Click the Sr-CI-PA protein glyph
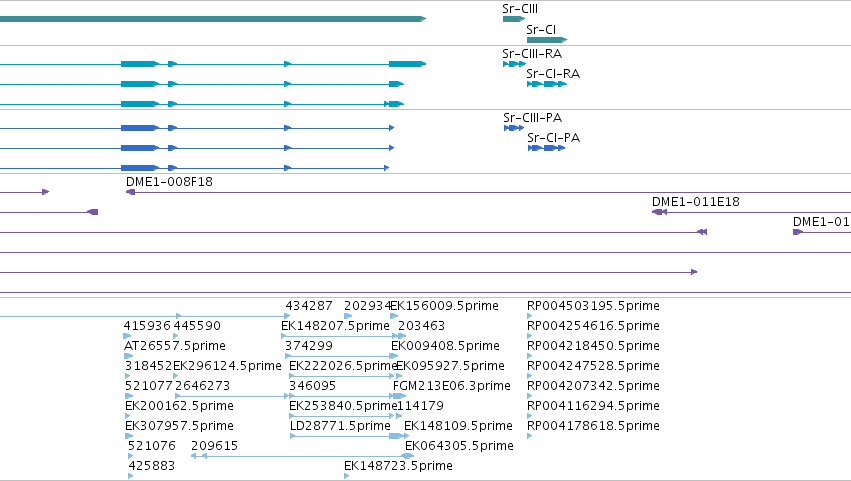The width and height of the screenshot is (851, 481). tap(546, 148)
